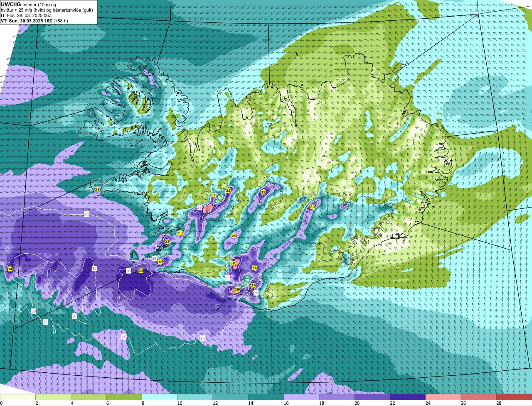Image resolution: width=532 pixels, height=406 pixels.
Task: Click the legend scale label 2
Action: tap(37, 403)
